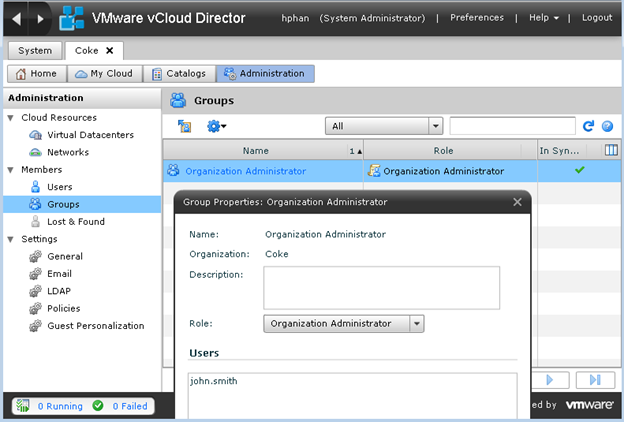Close the Group Properties dialog

[x=517, y=202]
